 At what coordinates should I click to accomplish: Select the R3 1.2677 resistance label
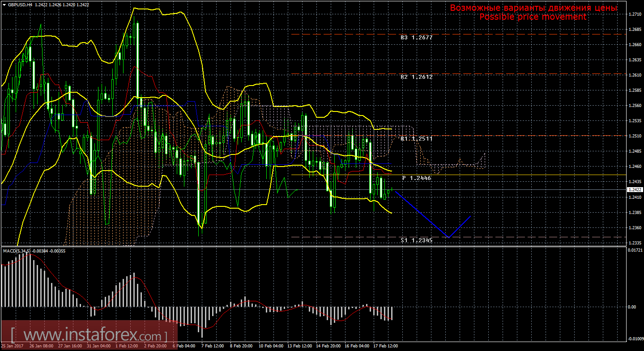(416, 38)
